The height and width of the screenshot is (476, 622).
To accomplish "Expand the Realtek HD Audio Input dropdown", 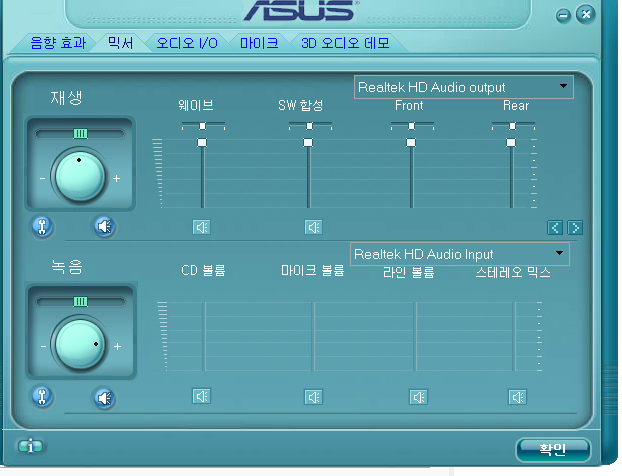I will pos(460,254).
